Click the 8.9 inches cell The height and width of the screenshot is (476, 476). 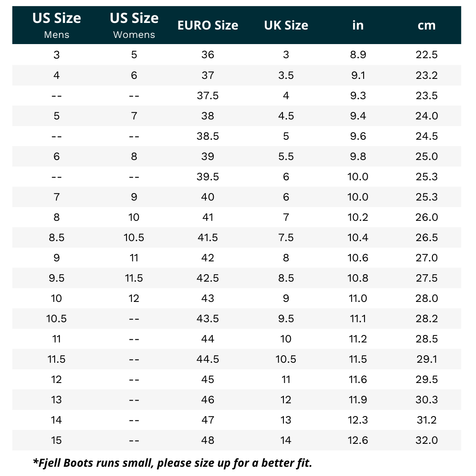(x=357, y=55)
